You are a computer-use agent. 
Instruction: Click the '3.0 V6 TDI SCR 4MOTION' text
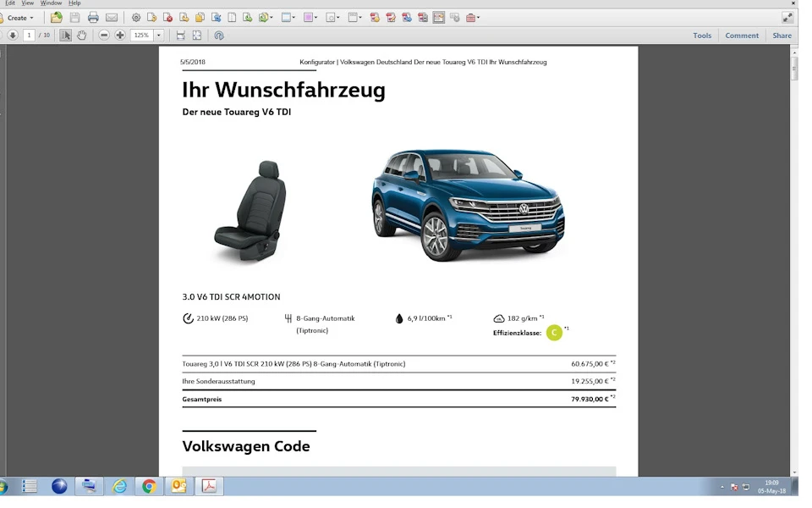point(231,297)
